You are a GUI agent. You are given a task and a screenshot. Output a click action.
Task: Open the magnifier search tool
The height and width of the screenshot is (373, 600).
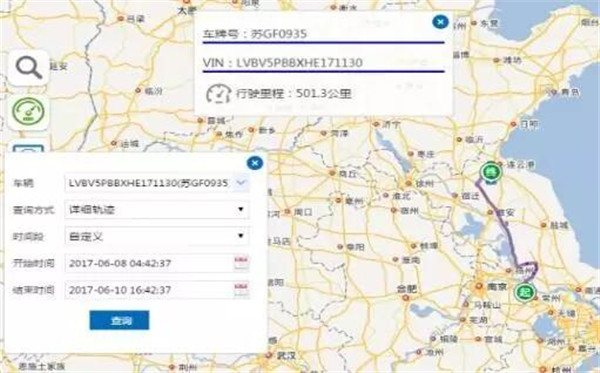(29, 68)
